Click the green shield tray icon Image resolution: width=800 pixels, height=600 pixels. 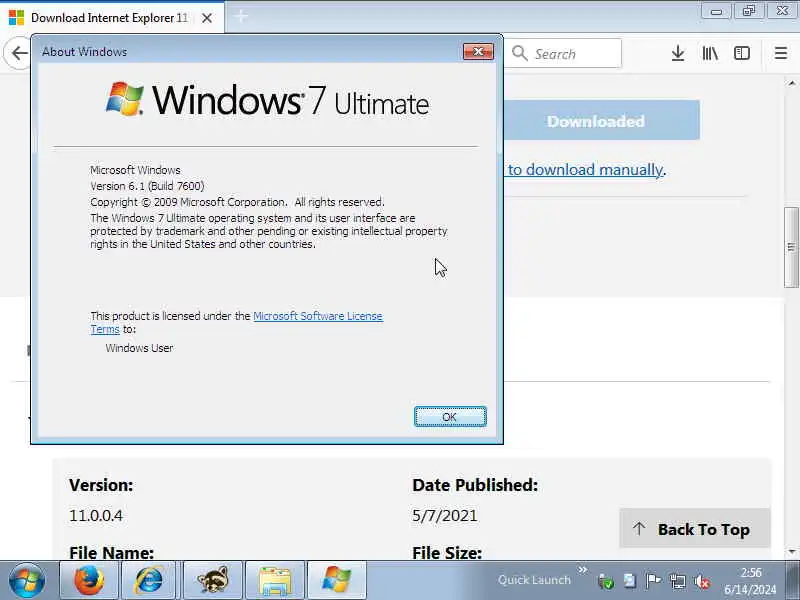pos(606,581)
